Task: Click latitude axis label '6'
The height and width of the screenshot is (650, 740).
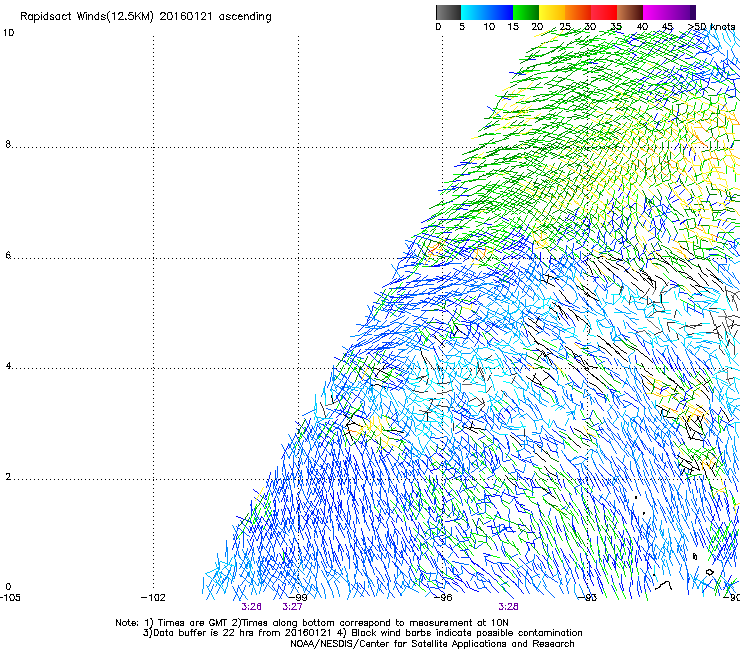Action: pyautogui.click(x=8, y=255)
